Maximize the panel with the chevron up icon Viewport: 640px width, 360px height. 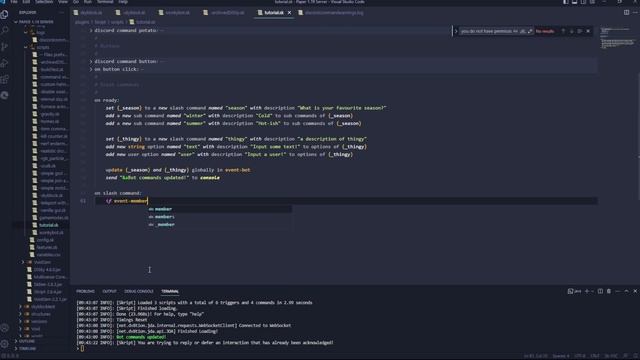627,291
